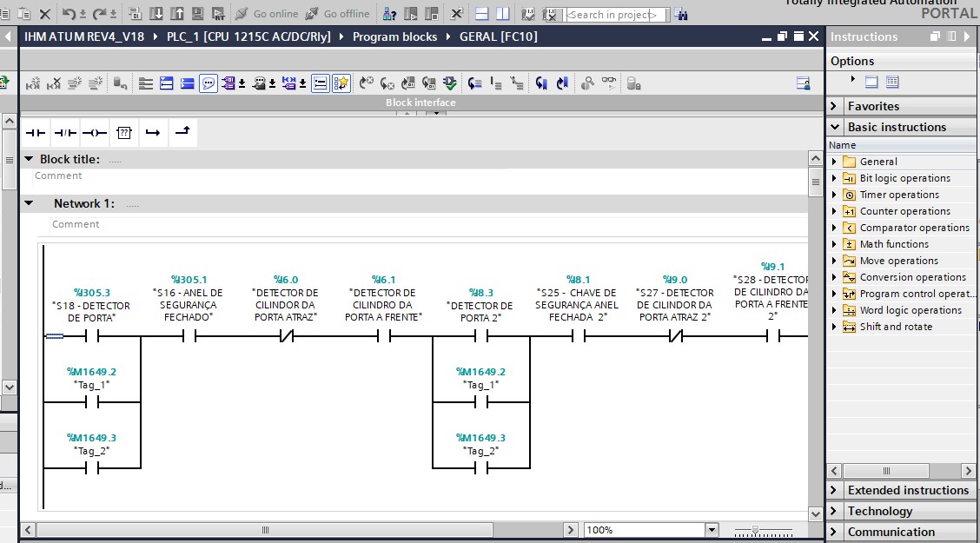Click the open branch icon
Screen dimensions: 980x543
tap(153, 133)
